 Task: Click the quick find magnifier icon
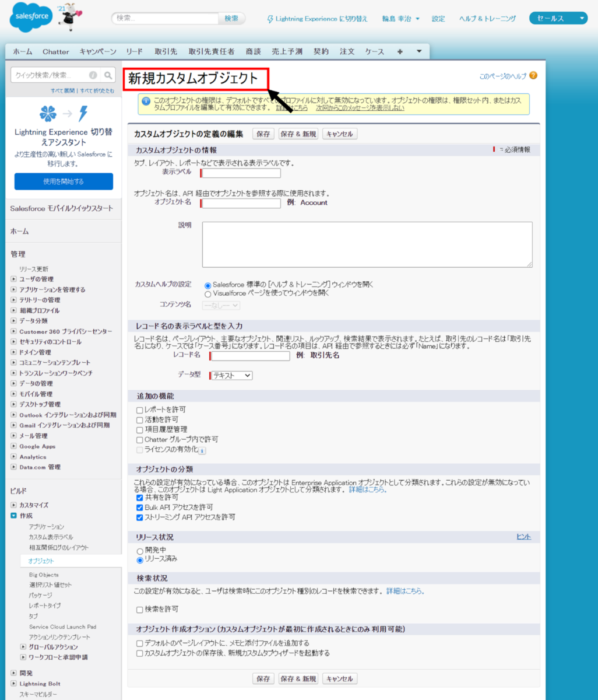coord(108,75)
